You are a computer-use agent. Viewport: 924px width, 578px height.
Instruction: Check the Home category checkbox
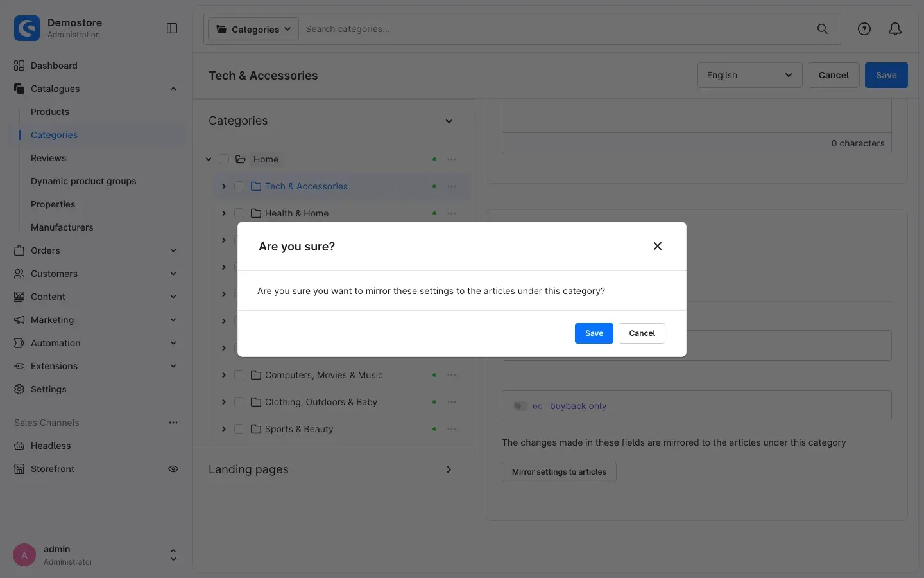[x=224, y=159]
